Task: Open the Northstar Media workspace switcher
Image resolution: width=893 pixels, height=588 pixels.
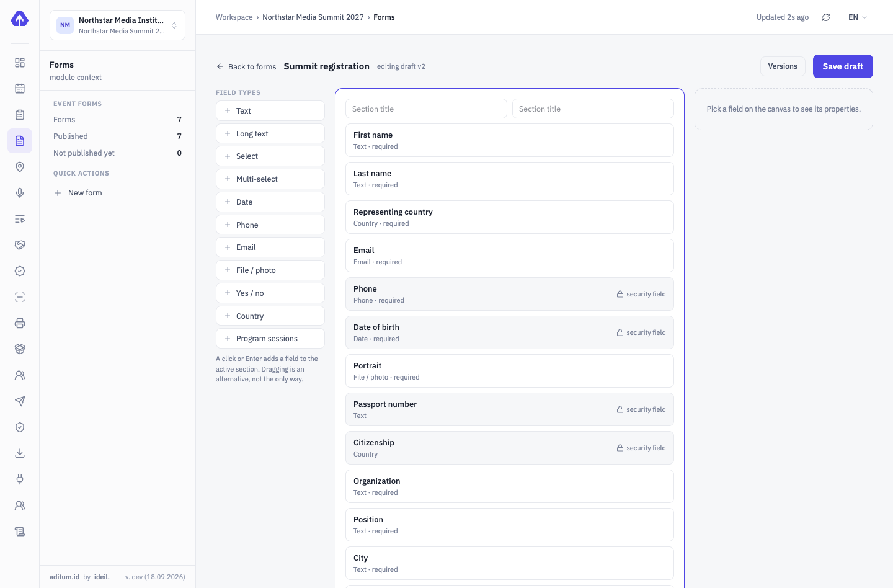Action: coord(117,25)
